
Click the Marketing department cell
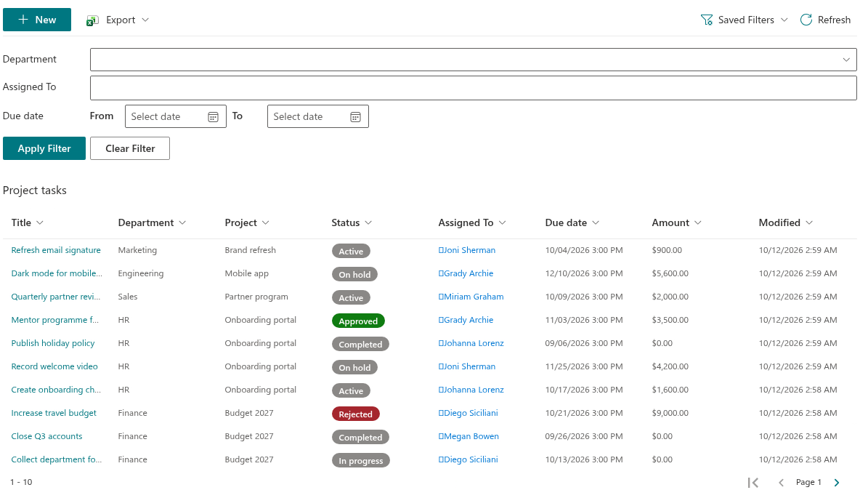[137, 250]
